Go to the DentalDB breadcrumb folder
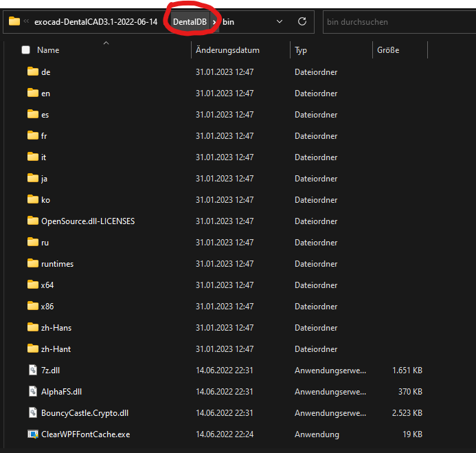The height and width of the screenshot is (453, 476). [x=190, y=22]
